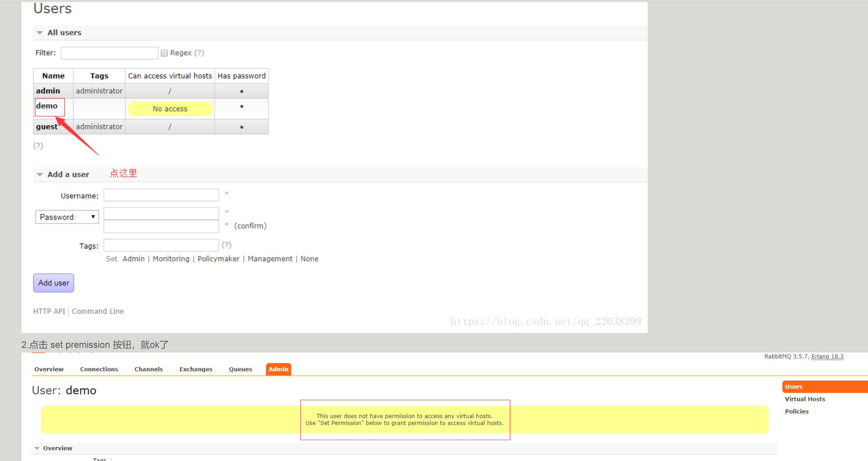
Task: Click the Tags input field
Action: click(x=161, y=245)
